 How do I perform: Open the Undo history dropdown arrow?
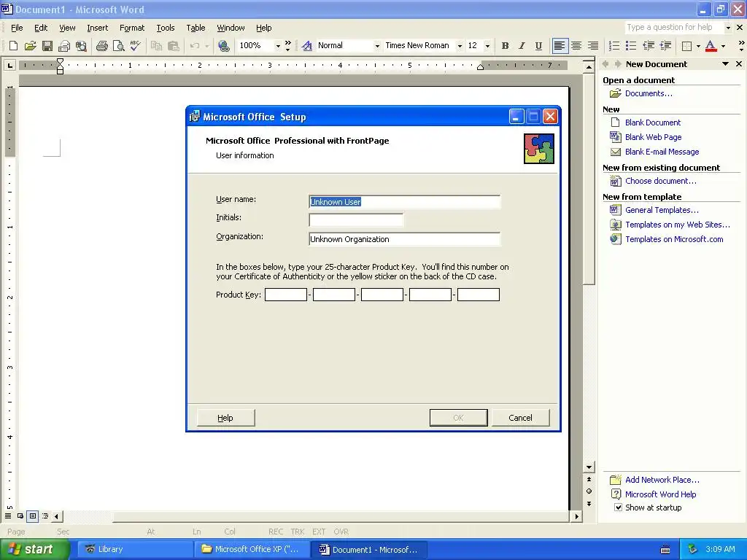[206, 46]
